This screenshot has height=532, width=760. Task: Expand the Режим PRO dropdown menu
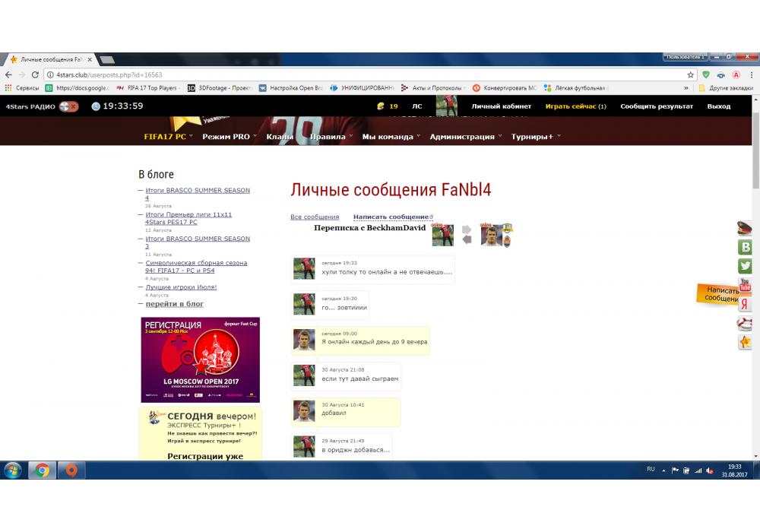[229, 137]
